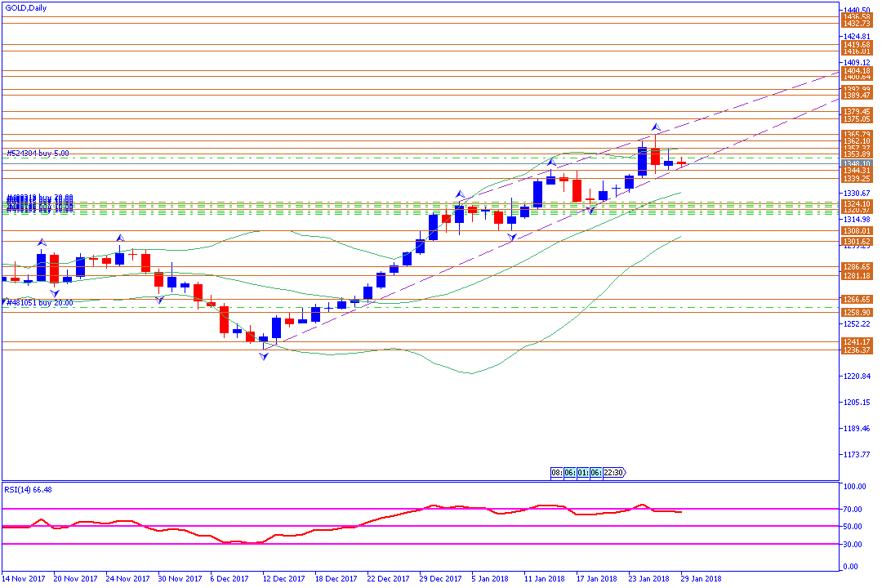Click the current price label 1348.10 on the price axis
The width and height of the screenshot is (882, 588).
854,163
